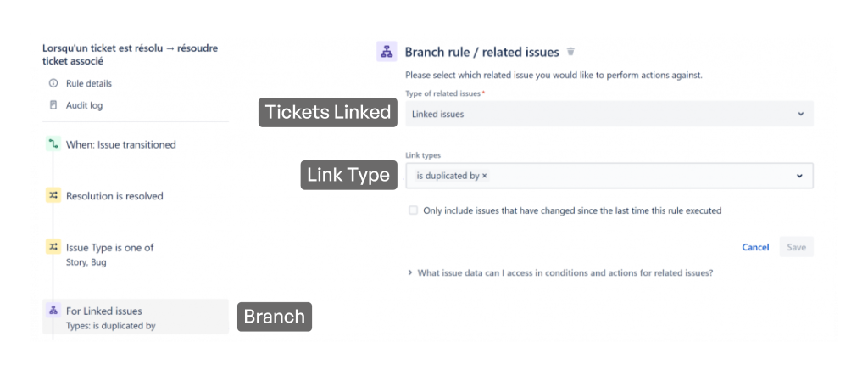This screenshot has height=376, width=868.
Task: Click the purple For Linked issues branch icon
Action: pos(53,311)
